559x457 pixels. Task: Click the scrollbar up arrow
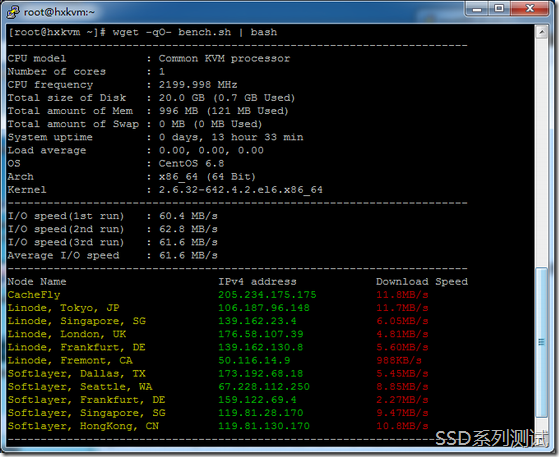click(x=542, y=32)
